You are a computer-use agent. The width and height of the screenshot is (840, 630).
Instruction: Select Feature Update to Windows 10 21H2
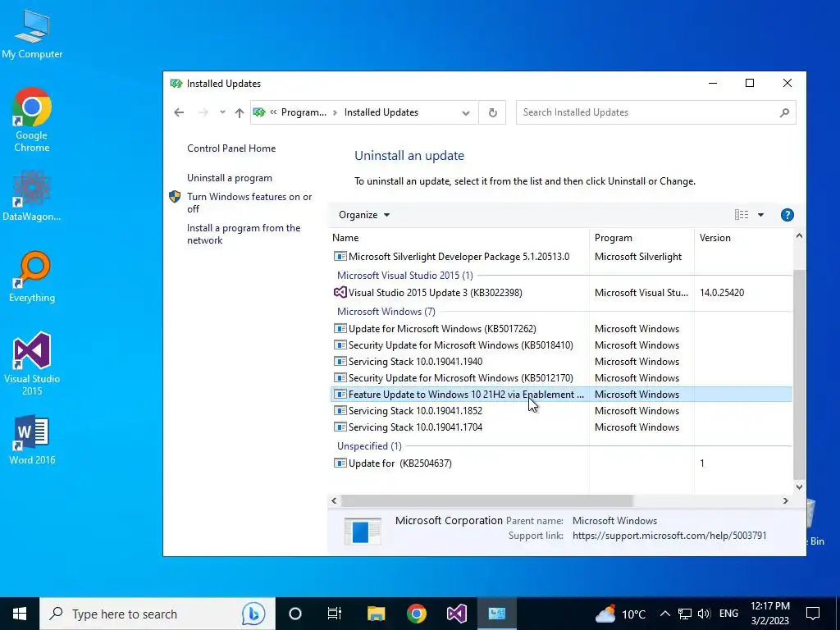(x=561, y=395)
